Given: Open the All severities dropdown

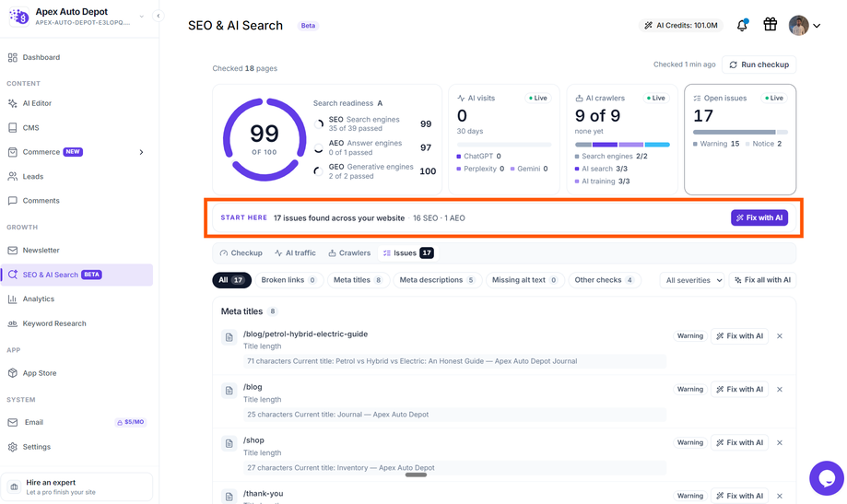Looking at the screenshot, I should (693, 280).
